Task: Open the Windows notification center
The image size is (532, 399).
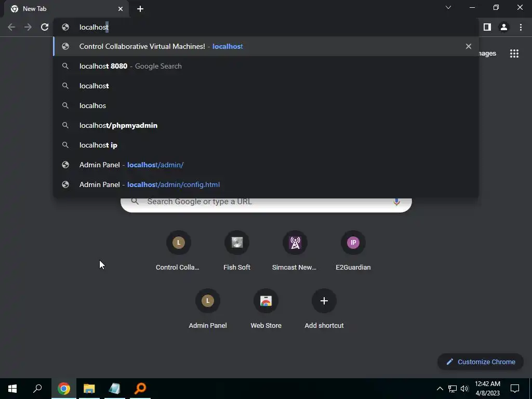Action: [515, 389]
